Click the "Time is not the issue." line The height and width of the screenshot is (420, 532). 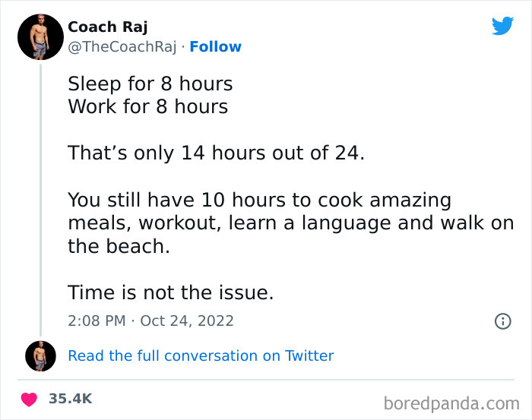(170, 292)
